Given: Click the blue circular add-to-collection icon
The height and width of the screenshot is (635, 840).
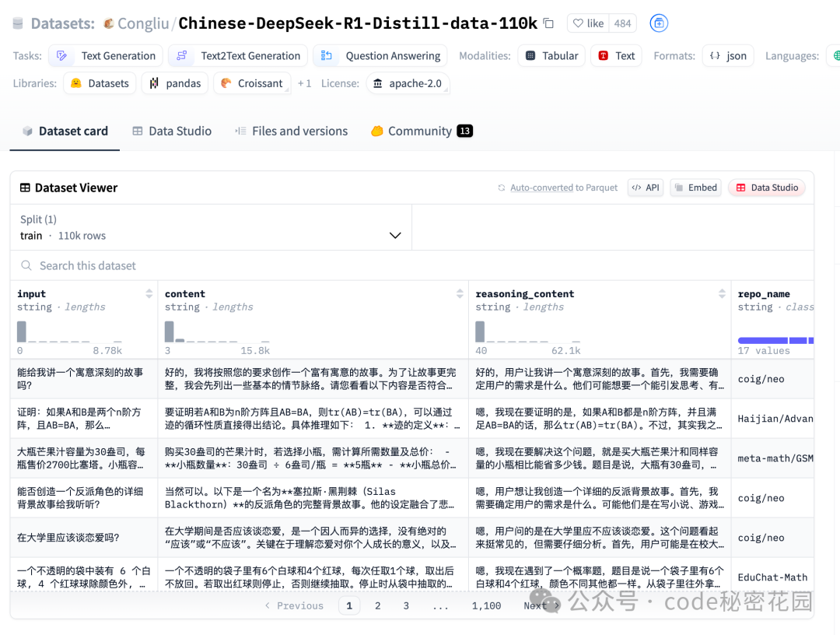Looking at the screenshot, I should [x=659, y=23].
